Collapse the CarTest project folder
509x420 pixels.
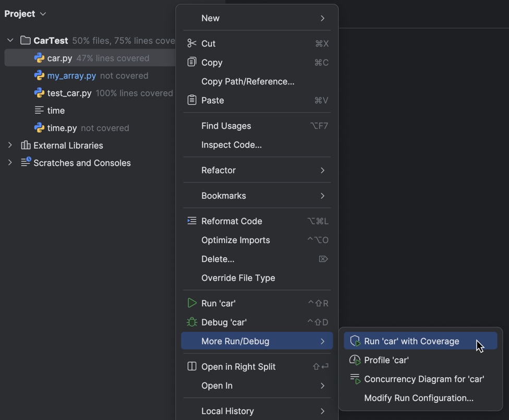pyautogui.click(x=9, y=40)
